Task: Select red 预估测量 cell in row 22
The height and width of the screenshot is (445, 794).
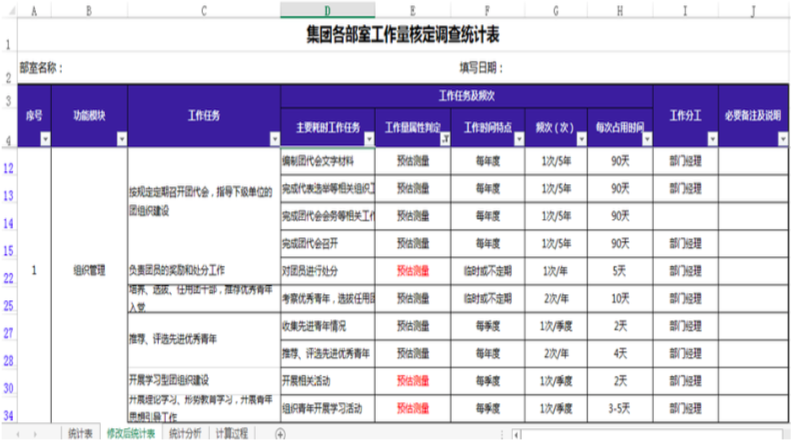Action: tap(413, 270)
